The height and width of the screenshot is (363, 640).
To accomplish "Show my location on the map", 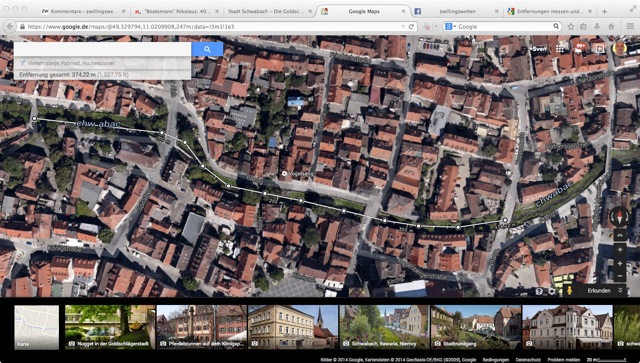I will 620,249.
